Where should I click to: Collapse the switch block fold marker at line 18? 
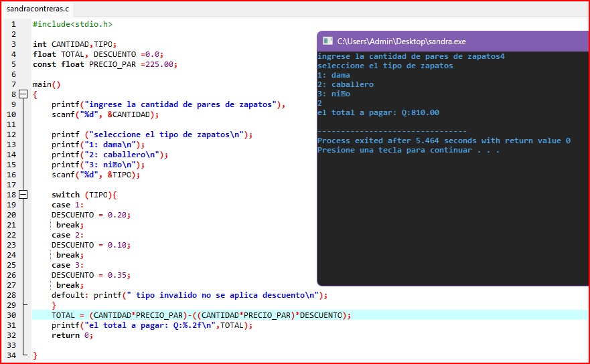click(23, 195)
